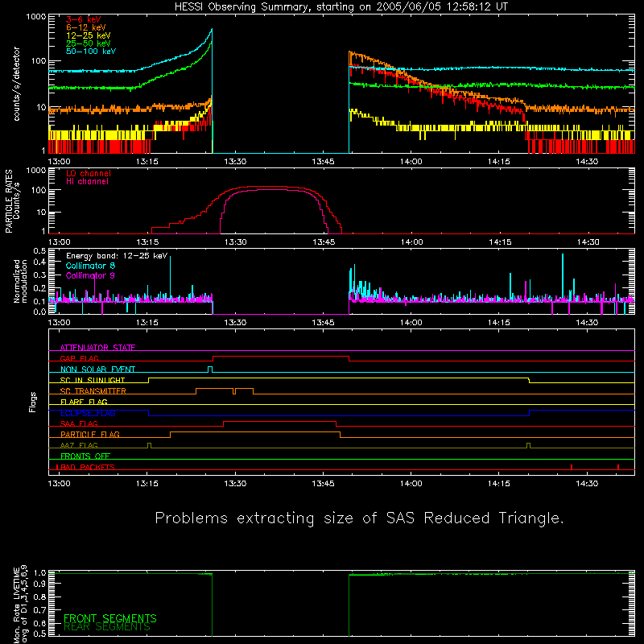The image size is (644, 644).
Task: Click the FRONTS OFF flag label
Action: click(x=85, y=456)
